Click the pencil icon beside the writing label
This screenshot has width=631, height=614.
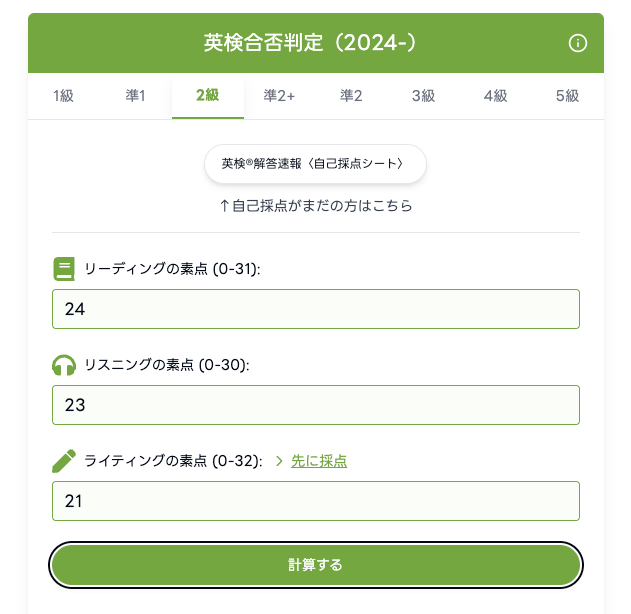(64, 461)
